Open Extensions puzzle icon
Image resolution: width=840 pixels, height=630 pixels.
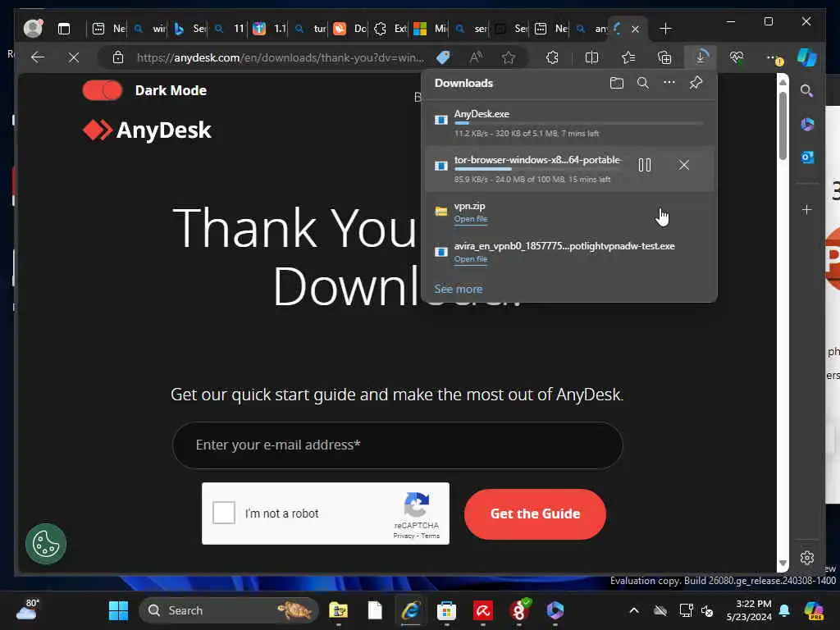point(552,57)
